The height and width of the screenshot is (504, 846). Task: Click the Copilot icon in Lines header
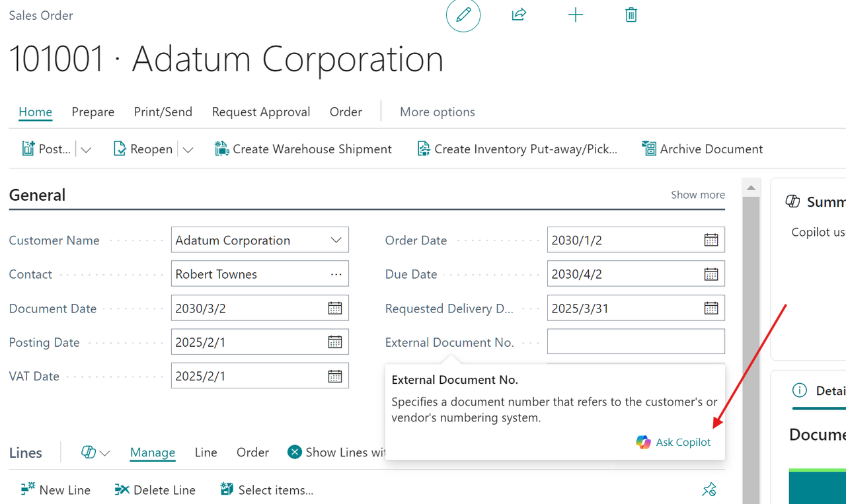(x=89, y=452)
